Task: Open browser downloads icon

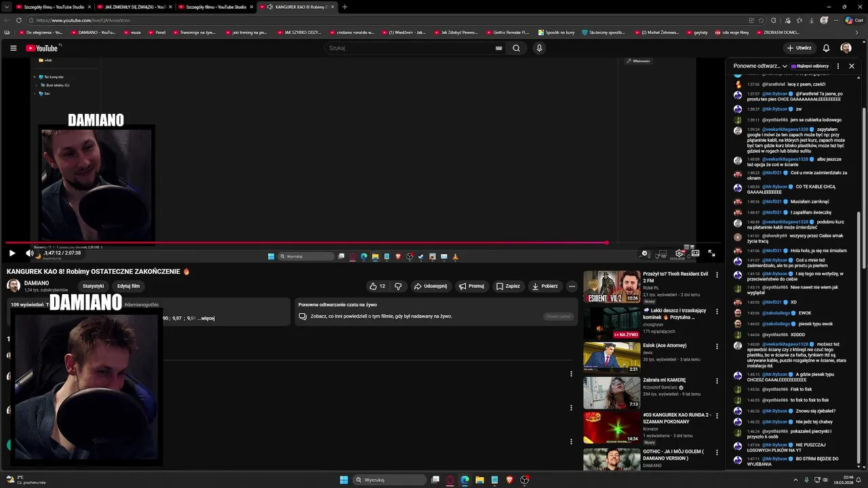Action: coord(812,20)
